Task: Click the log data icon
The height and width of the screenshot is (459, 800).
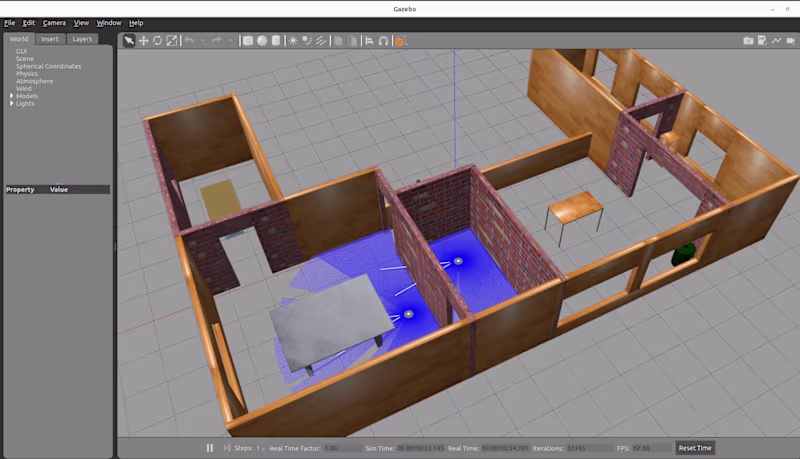Action: [762, 41]
